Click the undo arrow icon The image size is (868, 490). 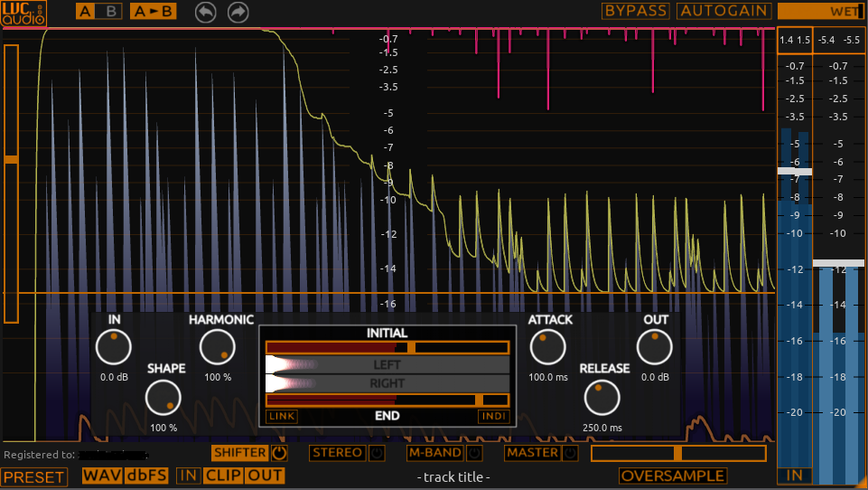click(205, 12)
